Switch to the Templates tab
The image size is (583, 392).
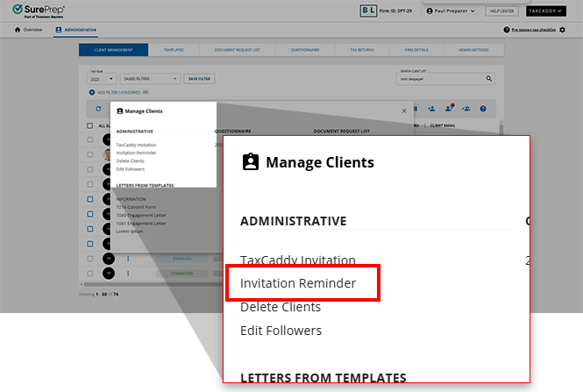point(174,50)
